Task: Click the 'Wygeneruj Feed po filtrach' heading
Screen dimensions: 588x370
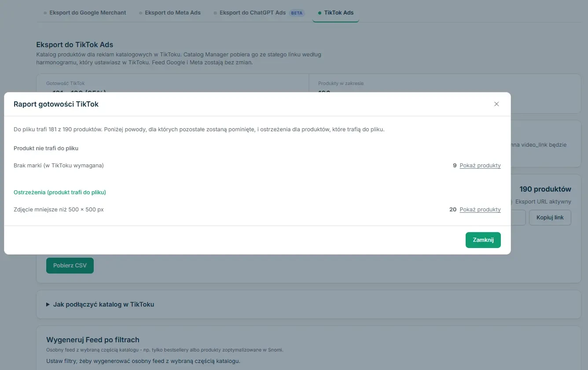Action: tap(93, 340)
